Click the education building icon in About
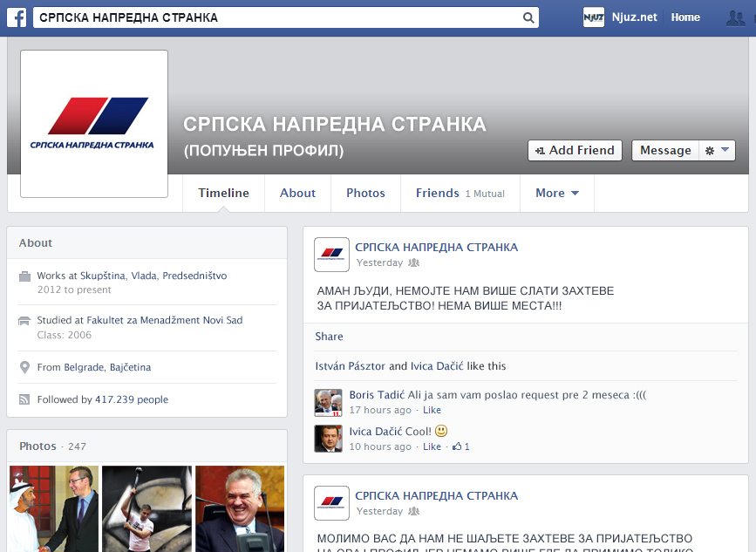Viewport: 756px width, 552px height. point(24,321)
